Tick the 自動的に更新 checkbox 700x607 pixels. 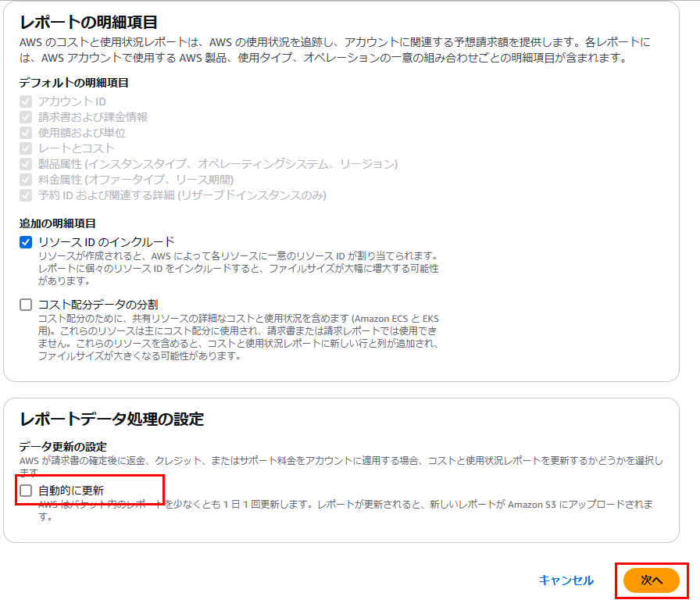point(26,491)
